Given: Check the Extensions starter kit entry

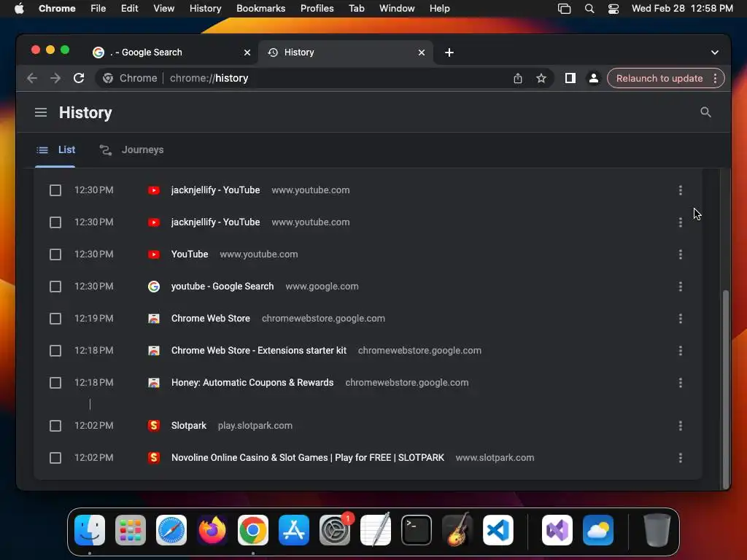Looking at the screenshot, I should 55,351.
